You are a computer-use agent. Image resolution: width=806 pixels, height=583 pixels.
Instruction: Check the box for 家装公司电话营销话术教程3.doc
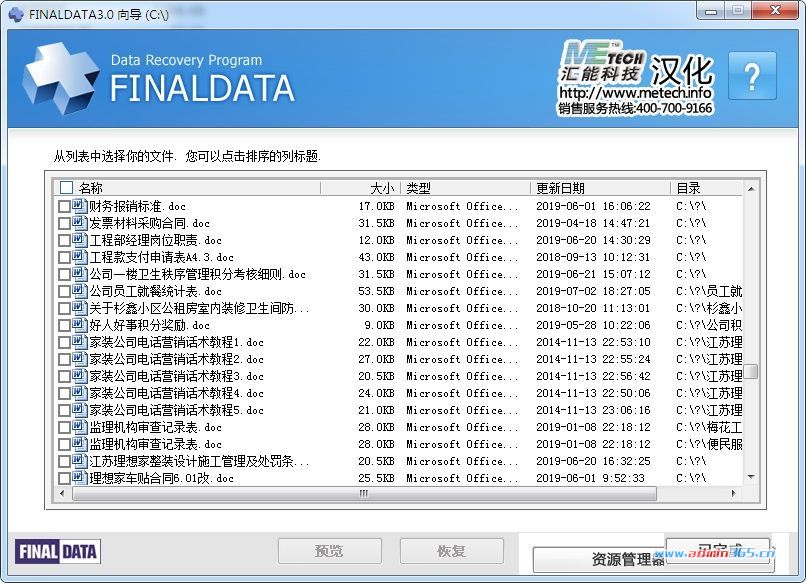pyautogui.click(x=64, y=376)
